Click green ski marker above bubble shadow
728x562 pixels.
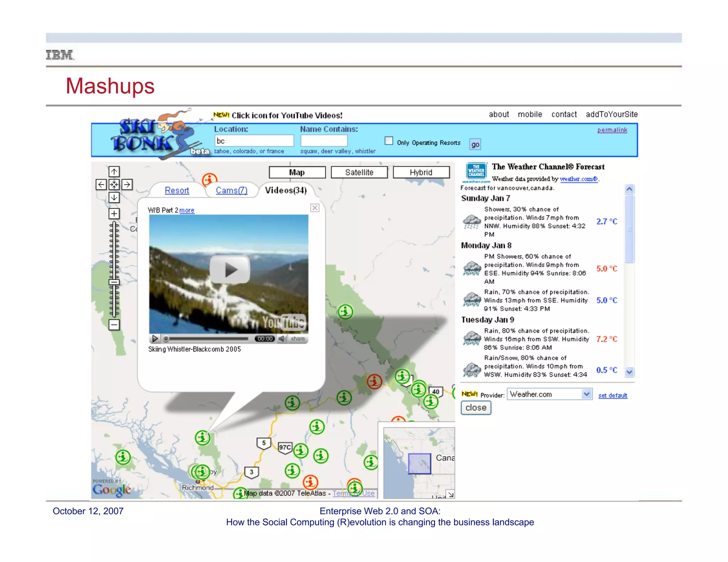pos(345,312)
